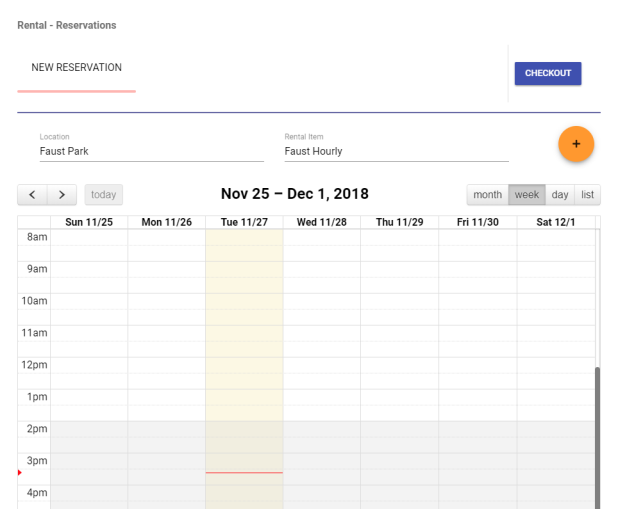Go to previous week with left arrow
The width and height of the screenshot is (618, 509).
[32, 194]
